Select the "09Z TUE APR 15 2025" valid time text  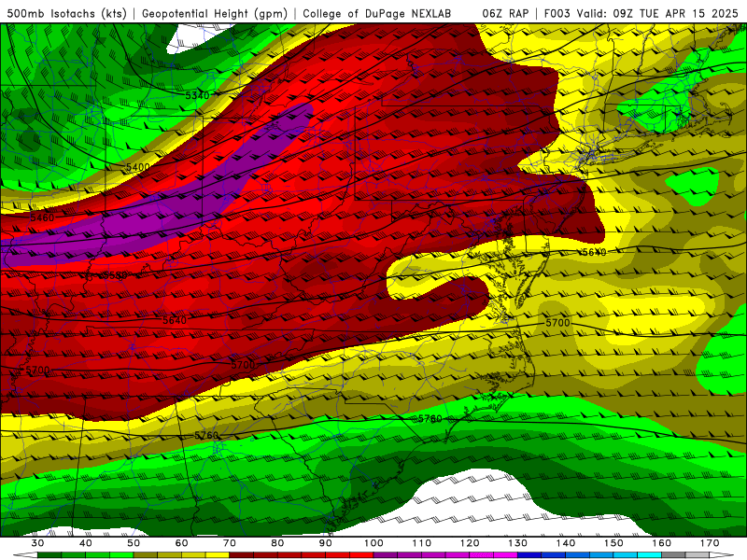point(675,13)
